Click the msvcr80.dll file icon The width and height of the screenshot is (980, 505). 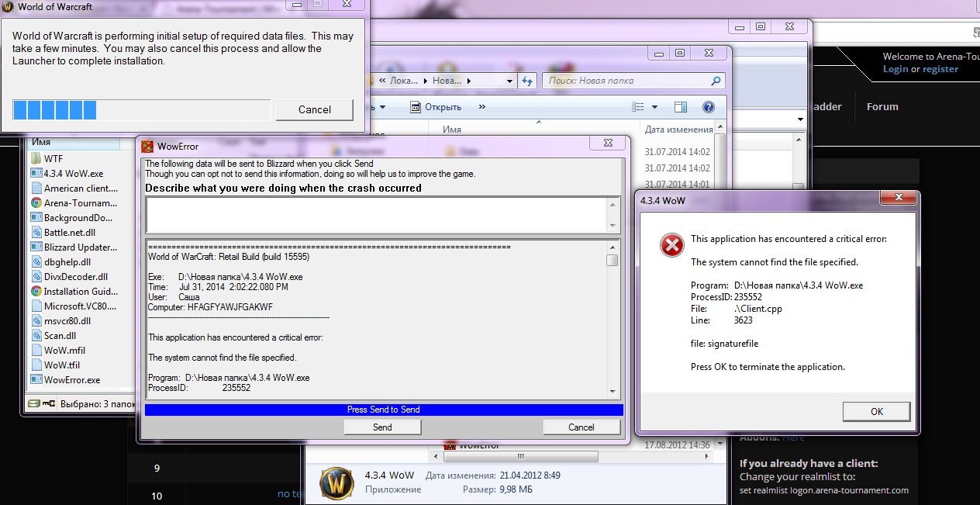[x=36, y=321]
